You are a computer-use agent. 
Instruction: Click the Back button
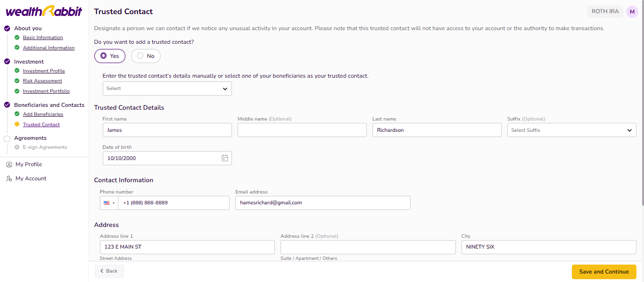coord(109,271)
